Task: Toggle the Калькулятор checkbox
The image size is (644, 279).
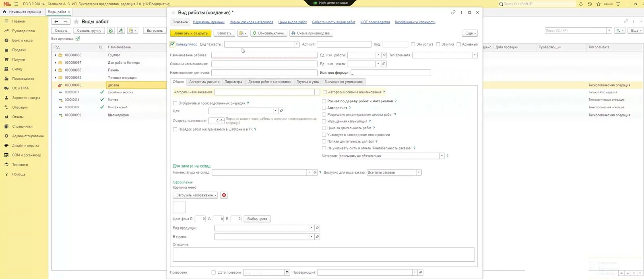Action: [x=172, y=44]
